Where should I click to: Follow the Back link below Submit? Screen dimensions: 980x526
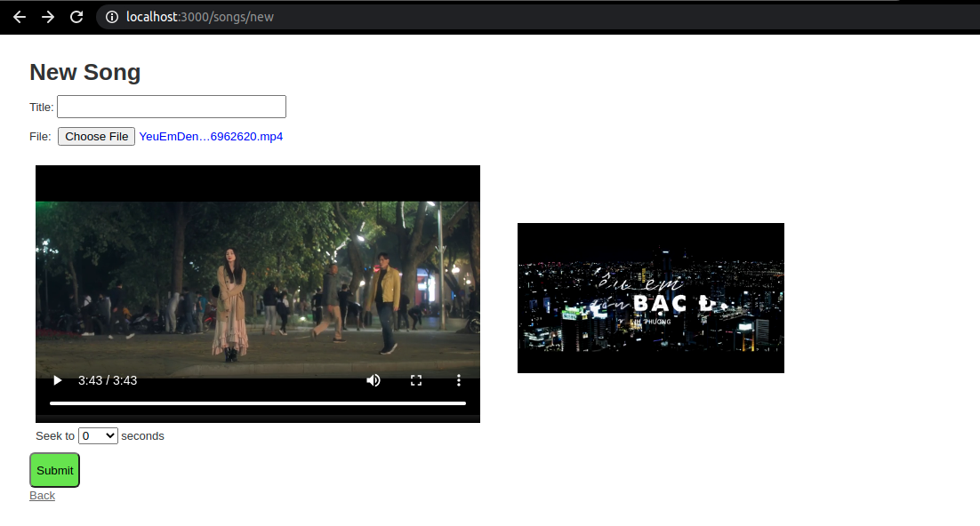point(42,496)
